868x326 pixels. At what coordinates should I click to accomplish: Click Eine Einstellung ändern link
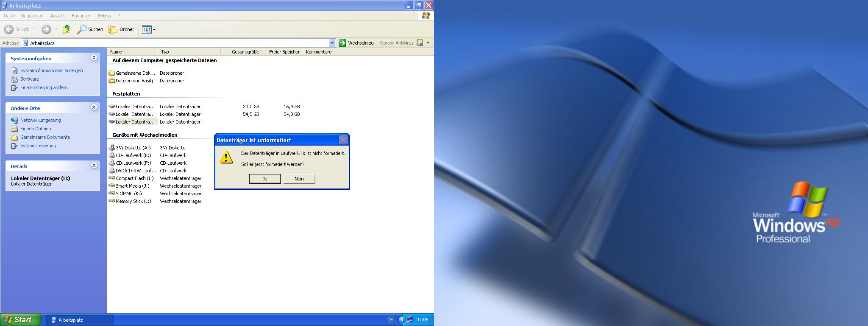pyautogui.click(x=44, y=87)
